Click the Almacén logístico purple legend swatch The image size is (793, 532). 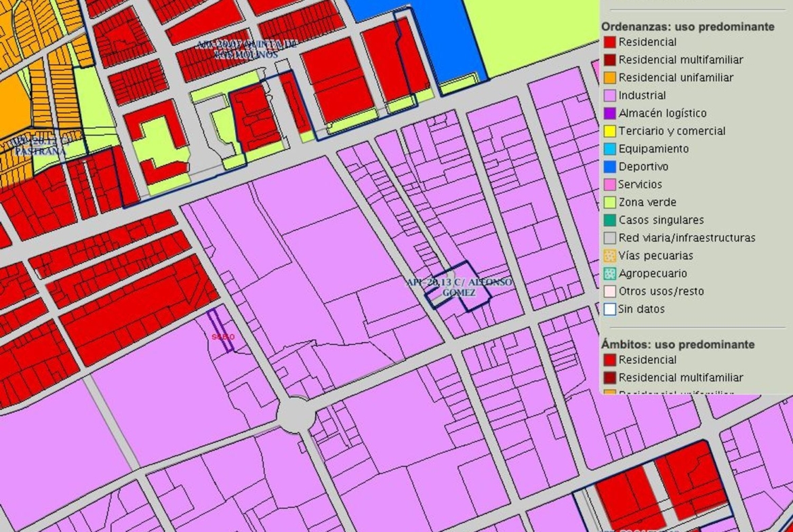[x=609, y=113]
